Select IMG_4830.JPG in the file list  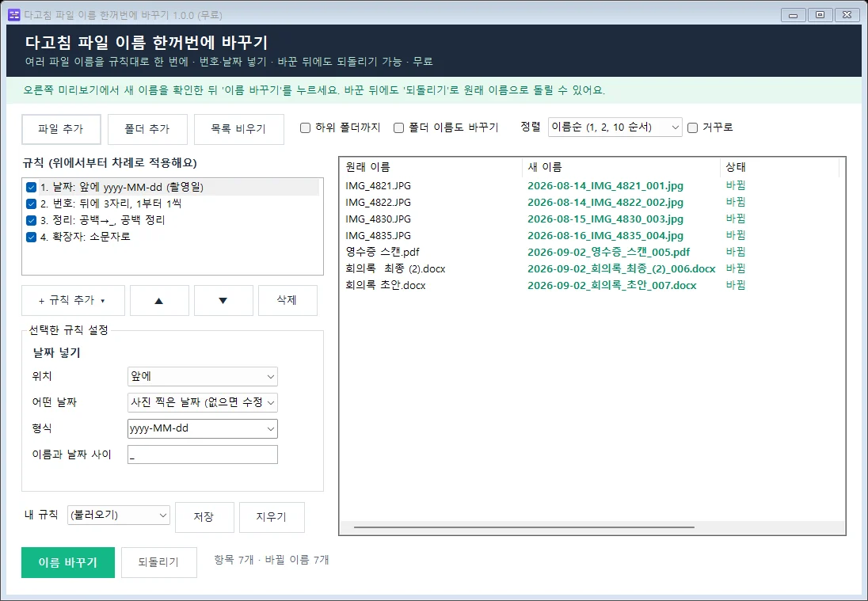tap(378, 219)
